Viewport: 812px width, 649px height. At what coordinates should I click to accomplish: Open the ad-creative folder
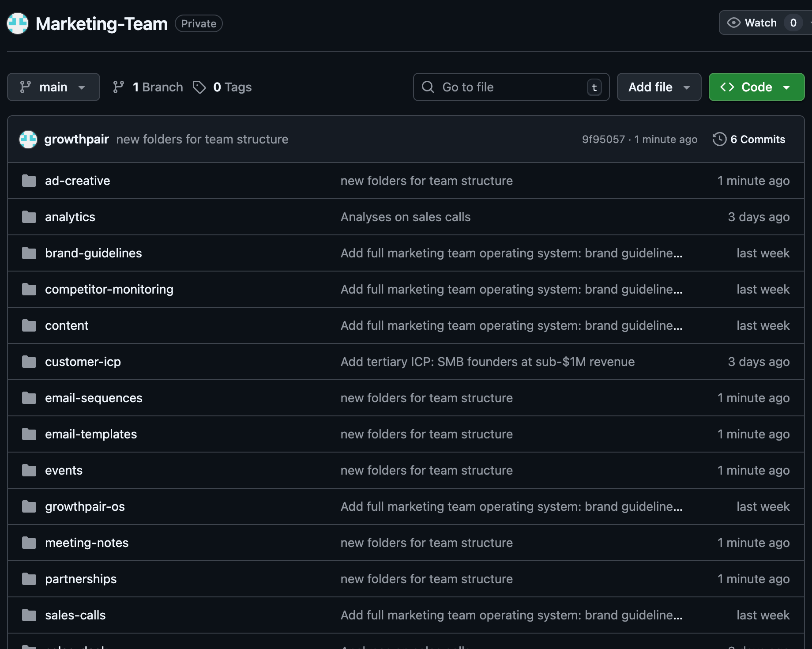[x=77, y=181]
